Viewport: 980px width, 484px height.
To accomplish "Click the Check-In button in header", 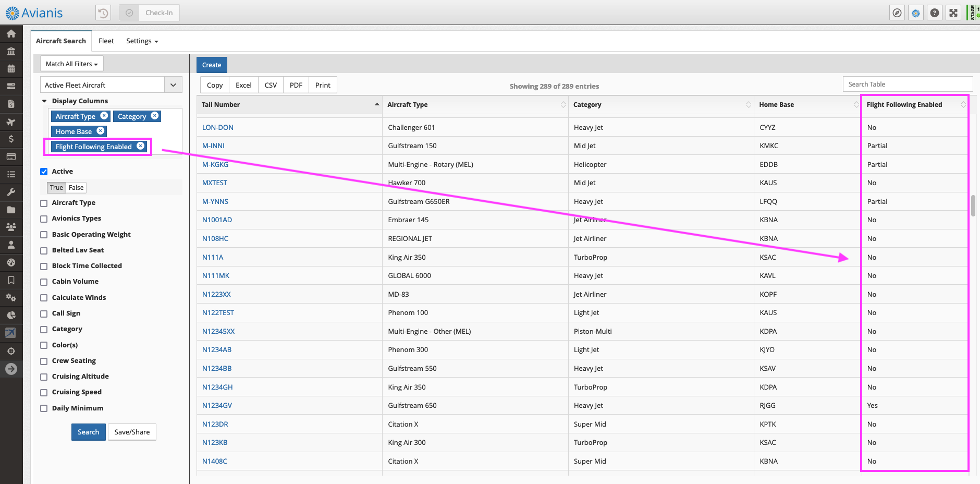I will 160,13.
